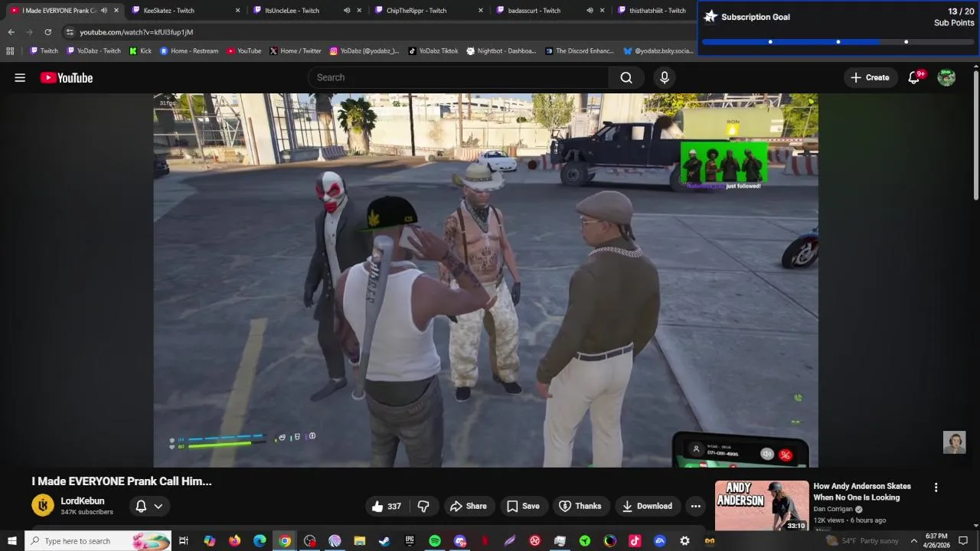Toggle LordKebun subscription notification bell
Image resolution: width=980 pixels, height=551 pixels.
[x=149, y=506]
